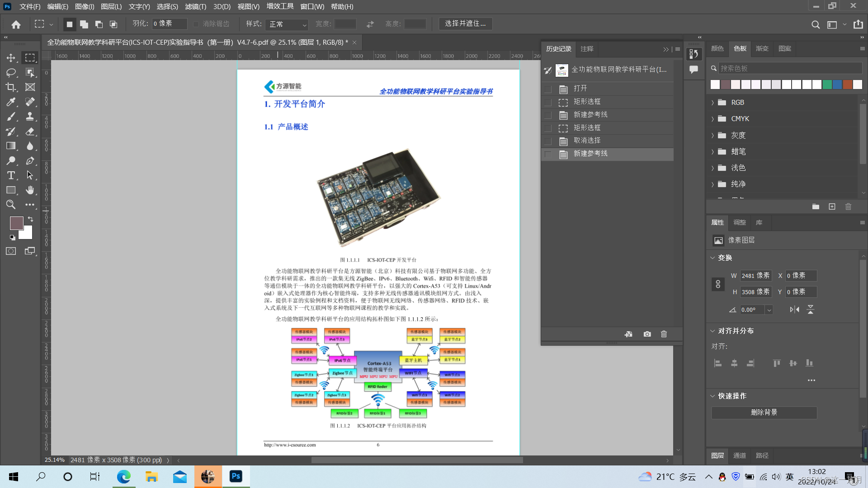
Task: Expand the CMYK swatch group
Action: [x=712, y=119]
